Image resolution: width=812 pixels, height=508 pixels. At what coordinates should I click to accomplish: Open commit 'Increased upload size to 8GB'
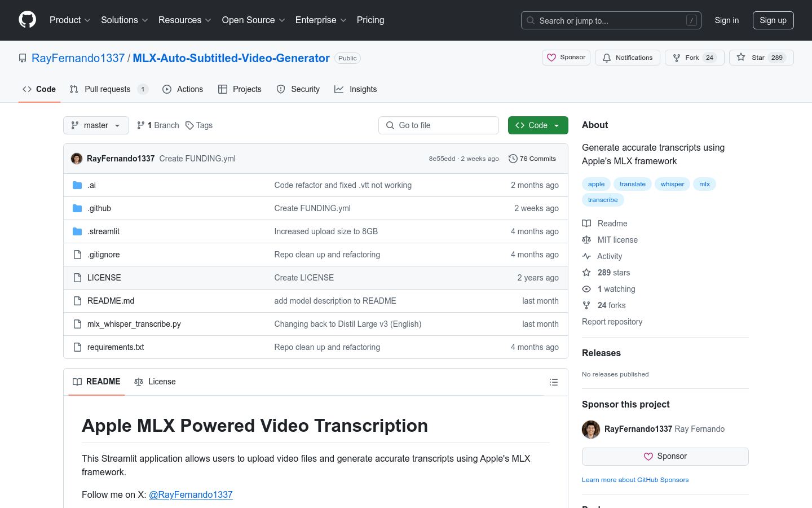(x=326, y=231)
